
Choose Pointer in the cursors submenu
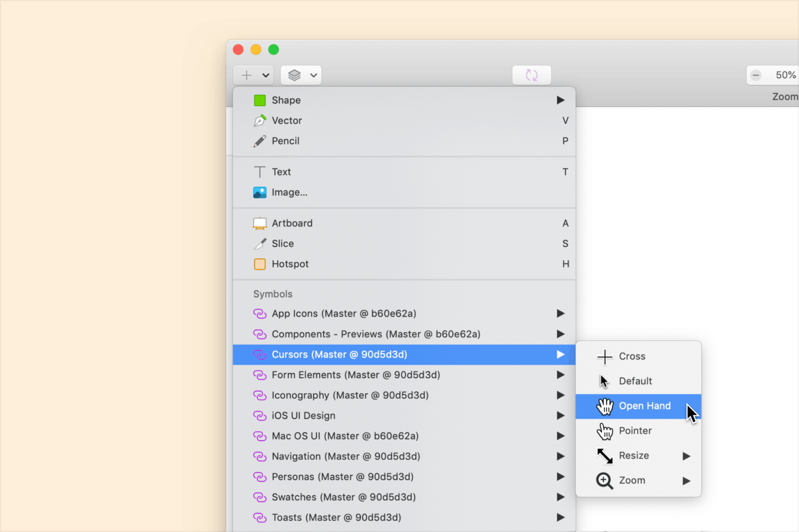639,431
